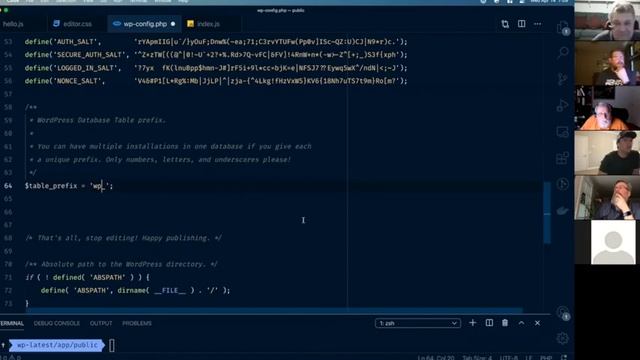
Task: Click the 'NONCE_SALT' define line
Action: point(216,81)
